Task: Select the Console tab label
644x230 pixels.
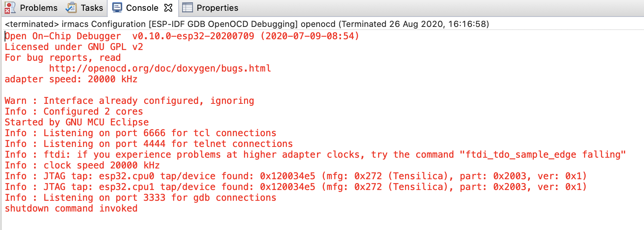Action: click(142, 7)
